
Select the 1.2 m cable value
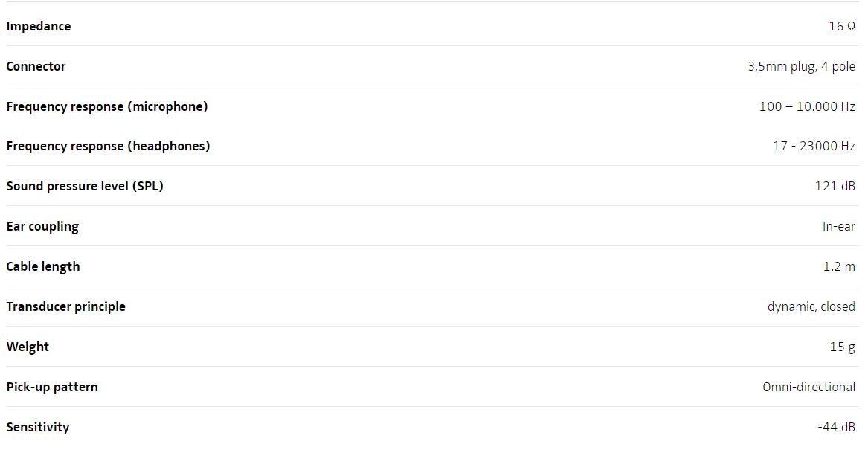point(839,266)
